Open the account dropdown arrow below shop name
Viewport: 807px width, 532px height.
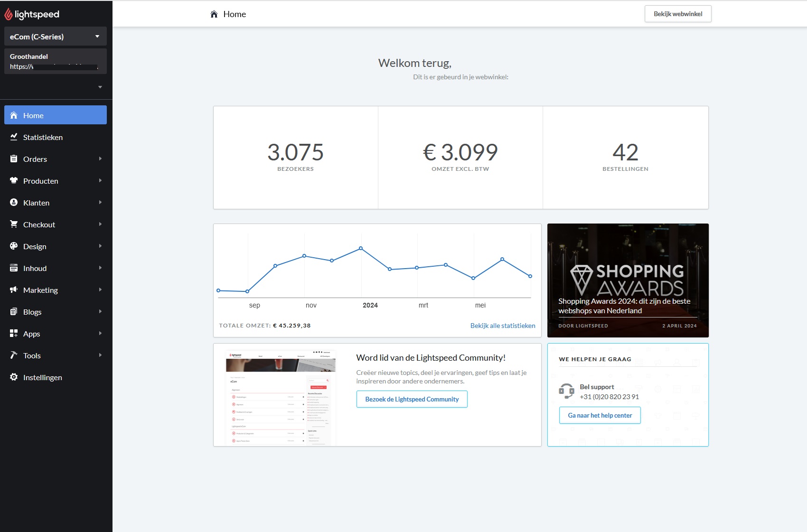pos(100,87)
